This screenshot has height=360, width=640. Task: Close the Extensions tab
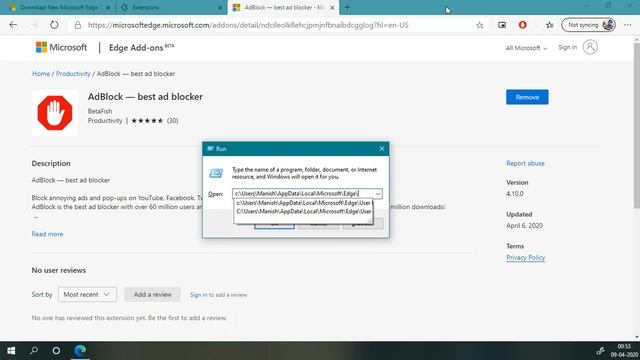pyautogui.click(x=220, y=7)
